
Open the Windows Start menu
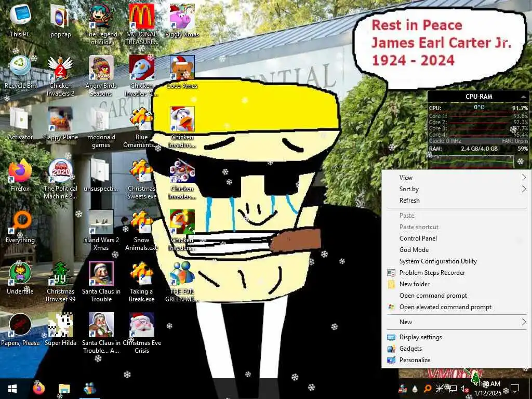[12, 389]
